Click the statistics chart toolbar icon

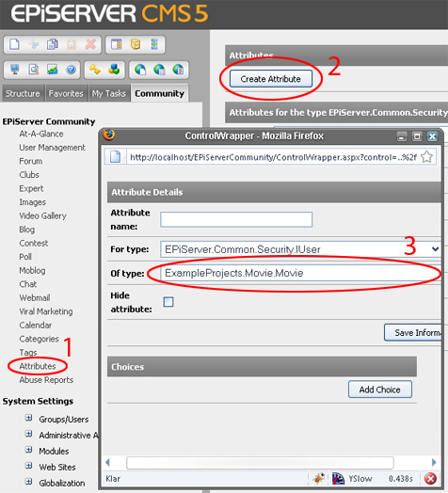point(52,70)
